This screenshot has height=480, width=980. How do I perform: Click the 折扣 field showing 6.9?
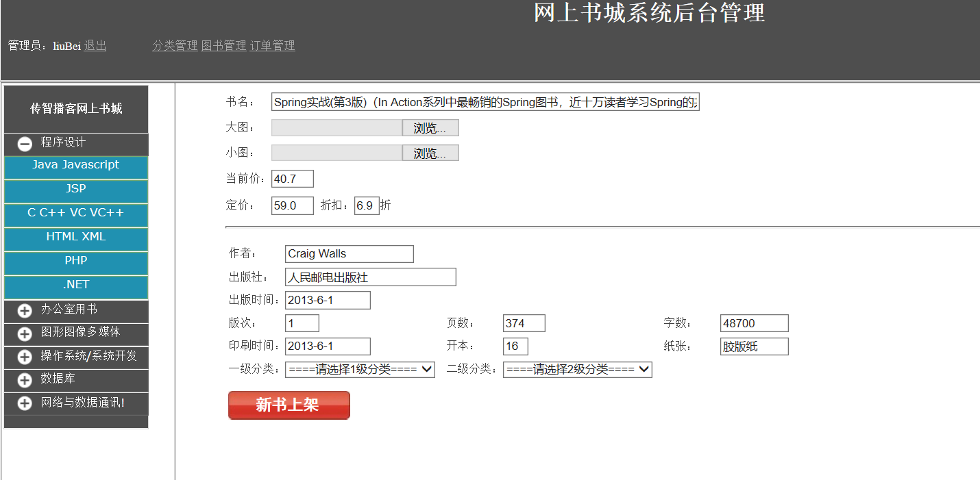click(367, 205)
